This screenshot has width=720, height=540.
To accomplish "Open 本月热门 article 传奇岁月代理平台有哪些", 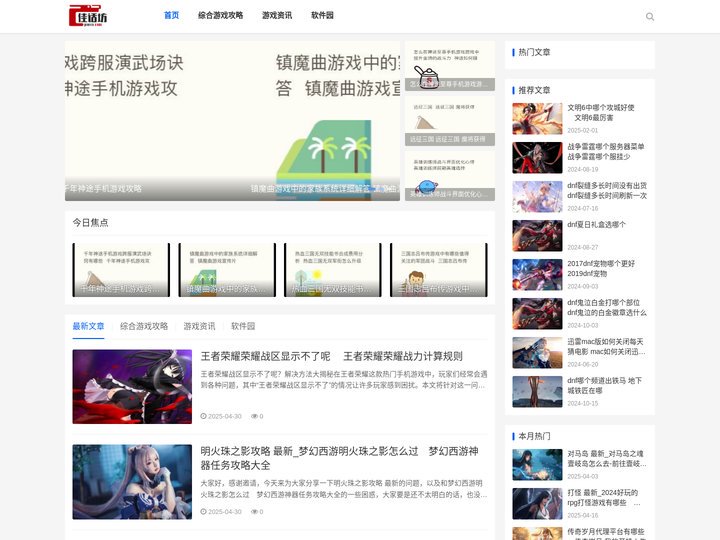I will pos(606,534).
